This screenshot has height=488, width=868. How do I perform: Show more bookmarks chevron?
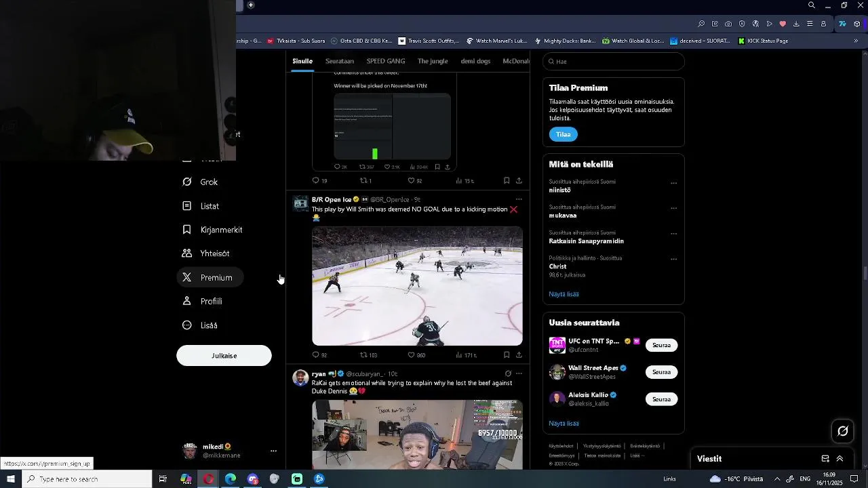pos(856,41)
